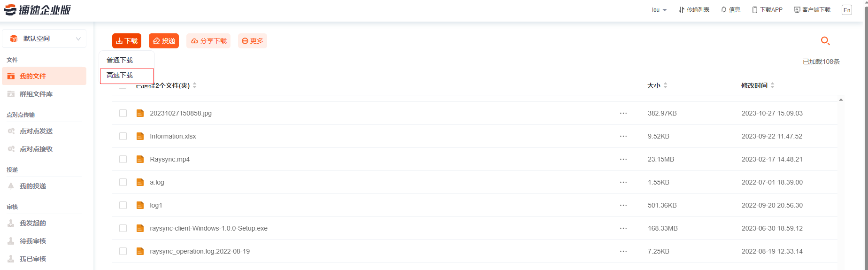The width and height of the screenshot is (868, 270).
Task: Expand the 更多 more actions menu
Action: [x=253, y=41]
